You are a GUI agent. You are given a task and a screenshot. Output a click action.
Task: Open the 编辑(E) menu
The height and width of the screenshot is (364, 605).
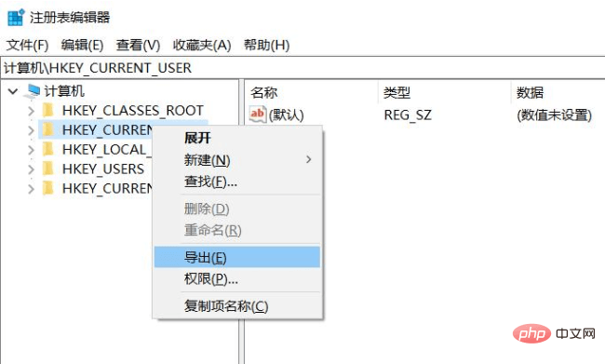click(x=82, y=46)
